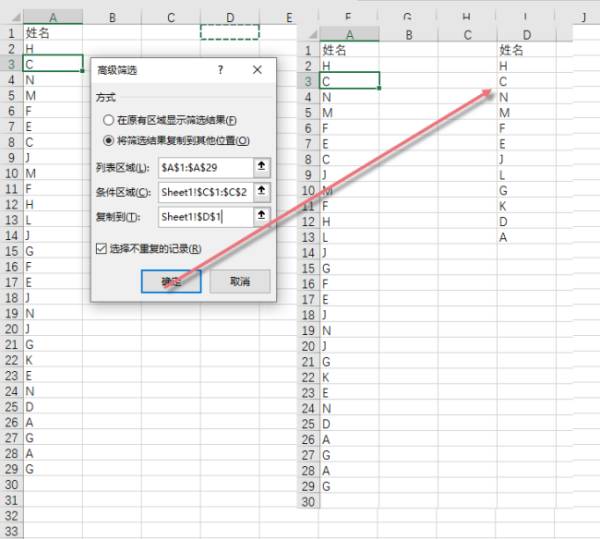600x539 pixels.
Task: Click the list range input $A$1:$A$29
Action: click(205, 168)
